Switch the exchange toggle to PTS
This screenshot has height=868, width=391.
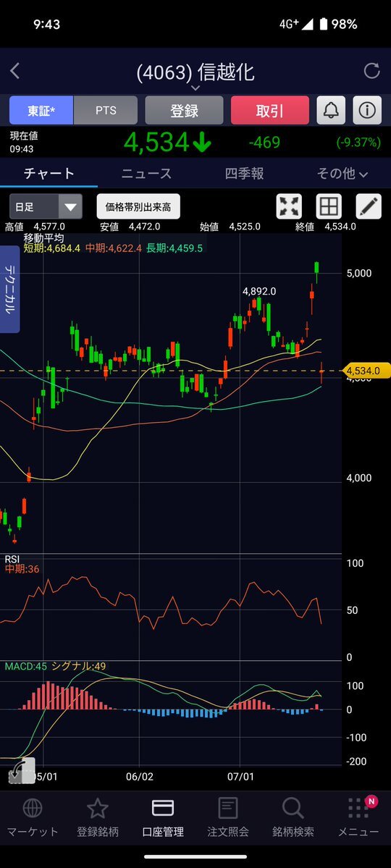(106, 110)
